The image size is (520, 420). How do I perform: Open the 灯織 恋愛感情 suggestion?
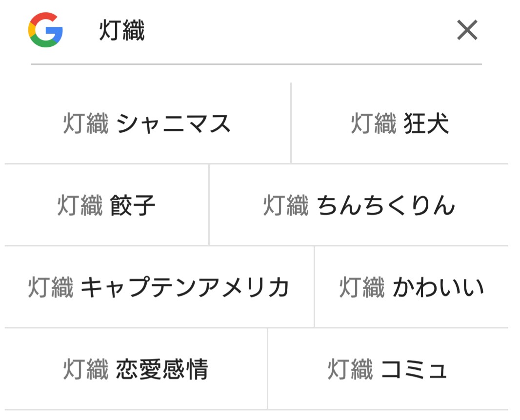point(136,369)
